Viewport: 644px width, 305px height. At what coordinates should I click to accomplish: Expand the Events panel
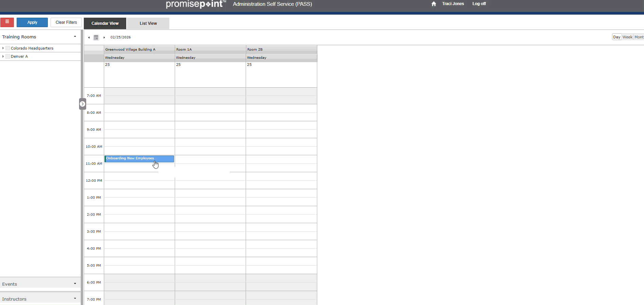pos(75,284)
